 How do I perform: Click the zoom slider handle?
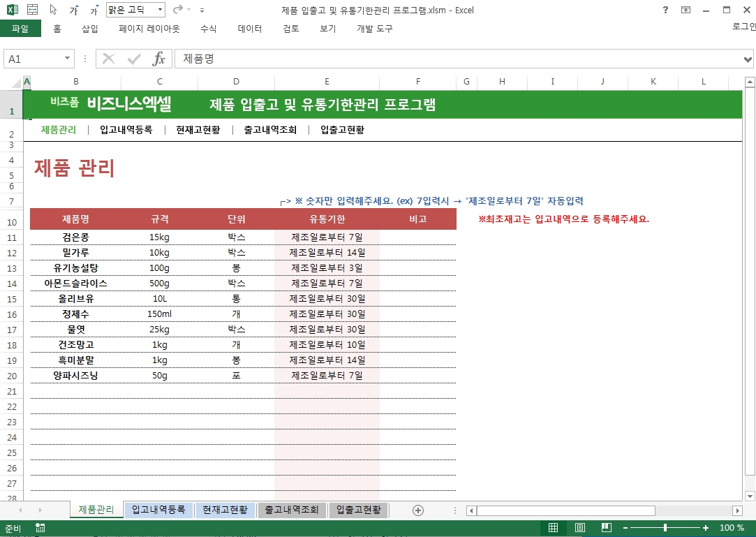(x=665, y=528)
